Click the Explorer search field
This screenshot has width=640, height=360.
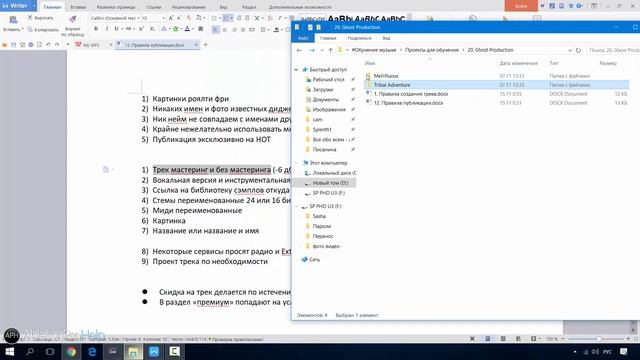(x=613, y=50)
